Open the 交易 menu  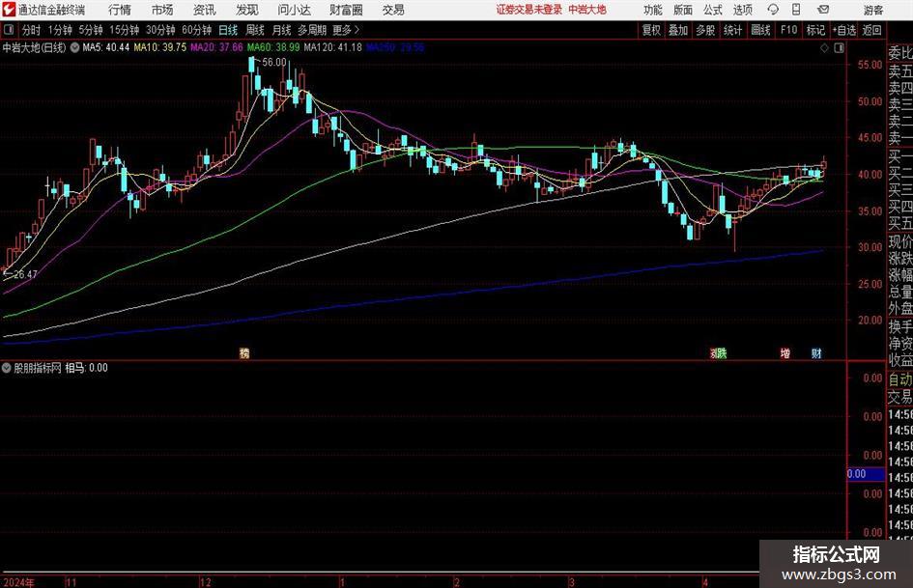pyautogui.click(x=393, y=10)
